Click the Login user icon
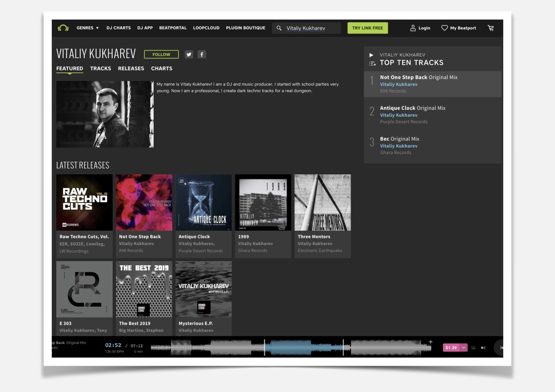The width and height of the screenshot is (555, 392). click(x=413, y=28)
